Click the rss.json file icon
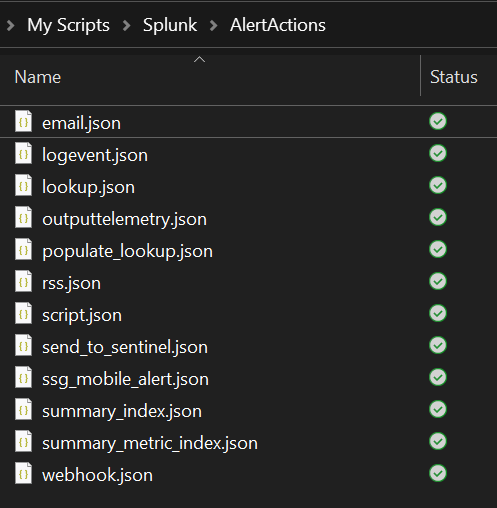Image resolution: width=497 pixels, height=508 pixels. (x=23, y=281)
